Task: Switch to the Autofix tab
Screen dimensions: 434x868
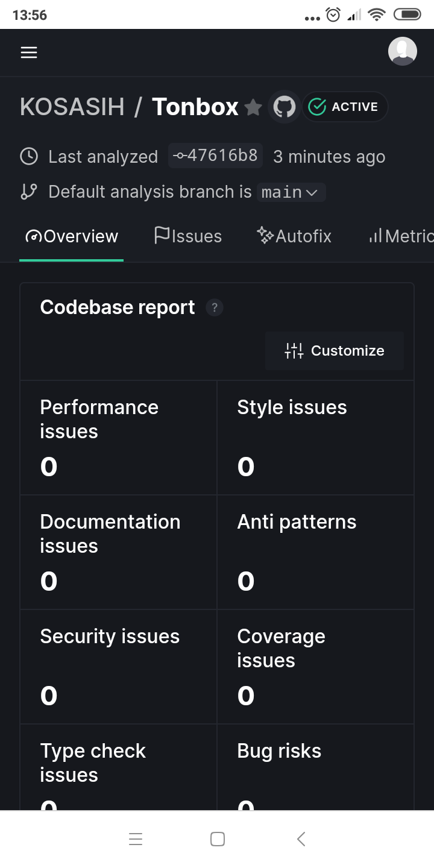Action: click(x=294, y=236)
